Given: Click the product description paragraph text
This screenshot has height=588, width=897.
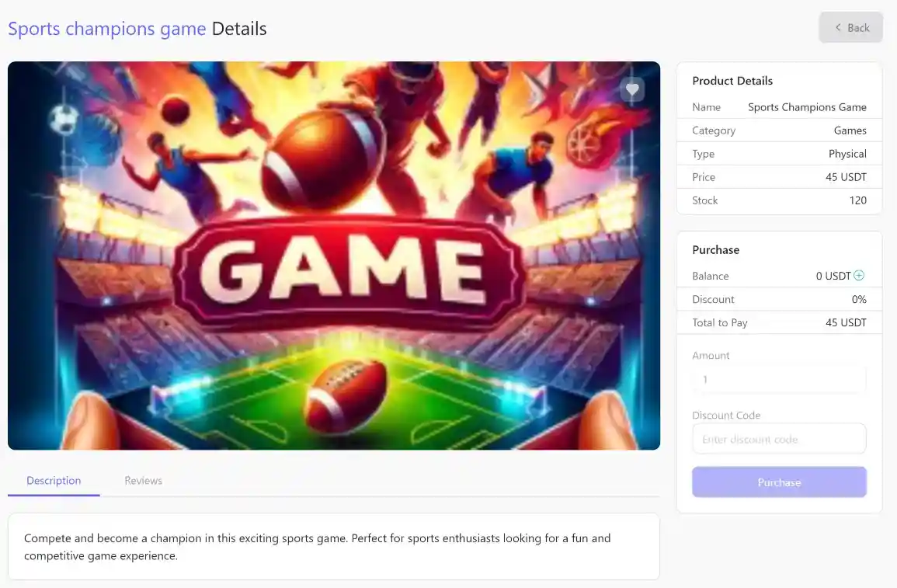Looking at the screenshot, I should pos(317,547).
